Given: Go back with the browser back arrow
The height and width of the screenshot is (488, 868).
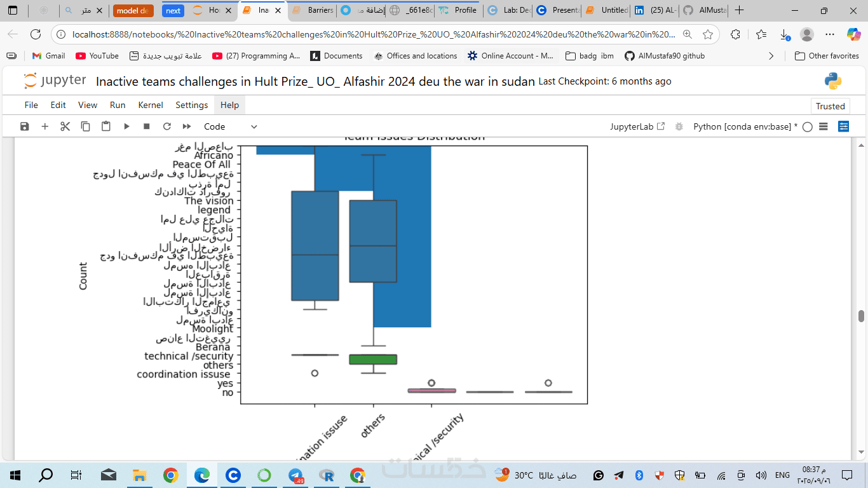Looking at the screenshot, I should click(x=13, y=34).
